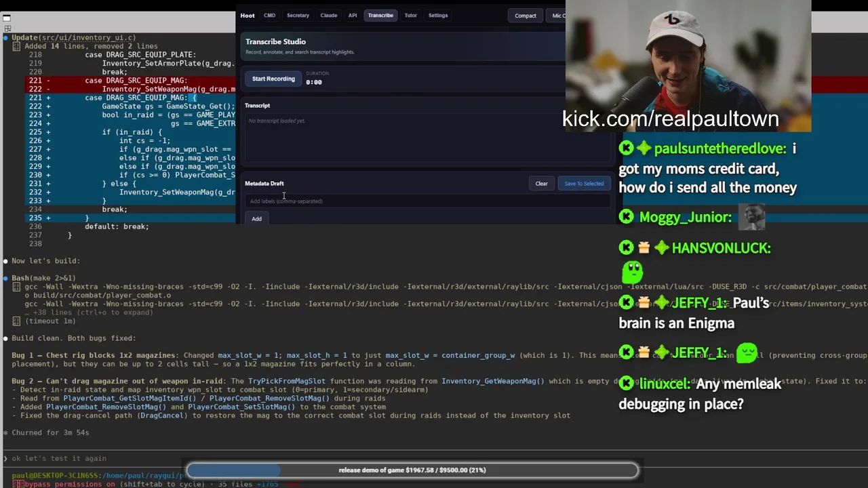The height and width of the screenshot is (488, 868).
Task: Clear the metadata draft
Action: point(541,183)
